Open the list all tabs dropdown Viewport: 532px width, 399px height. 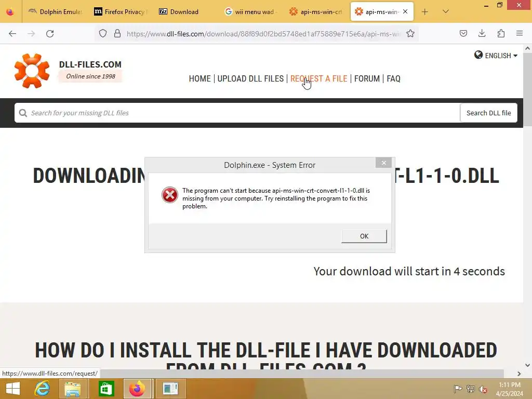click(445, 11)
